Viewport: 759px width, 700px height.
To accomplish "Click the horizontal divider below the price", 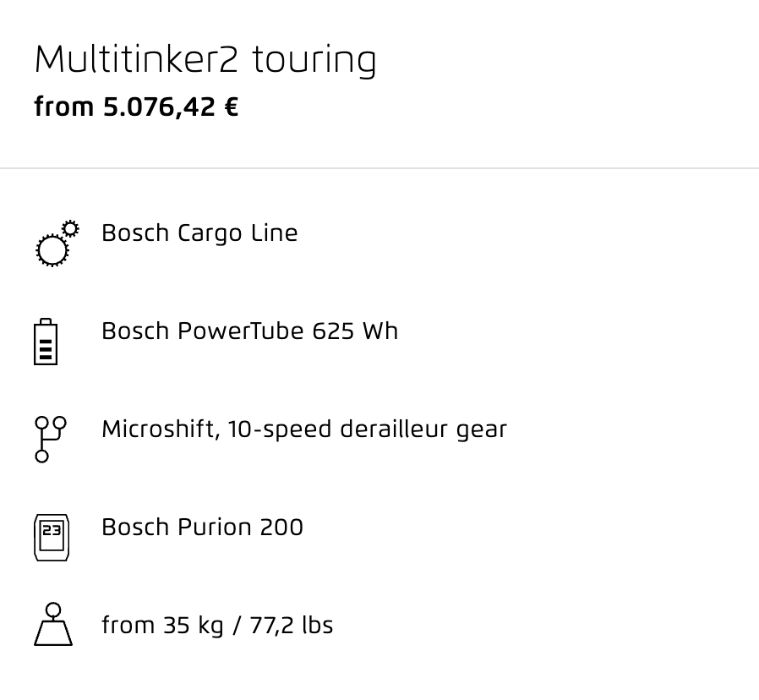I will pyautogui.click(x=379, y=168).
